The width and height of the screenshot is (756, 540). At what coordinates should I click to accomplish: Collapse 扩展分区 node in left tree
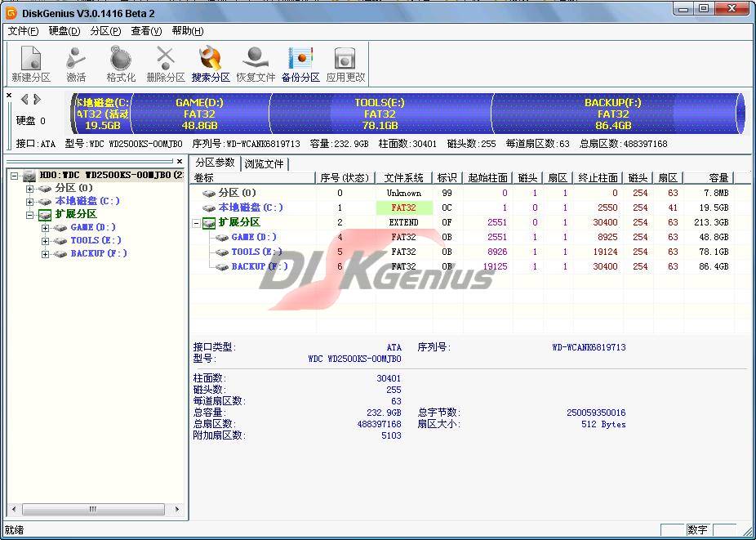tap(30, 215)
